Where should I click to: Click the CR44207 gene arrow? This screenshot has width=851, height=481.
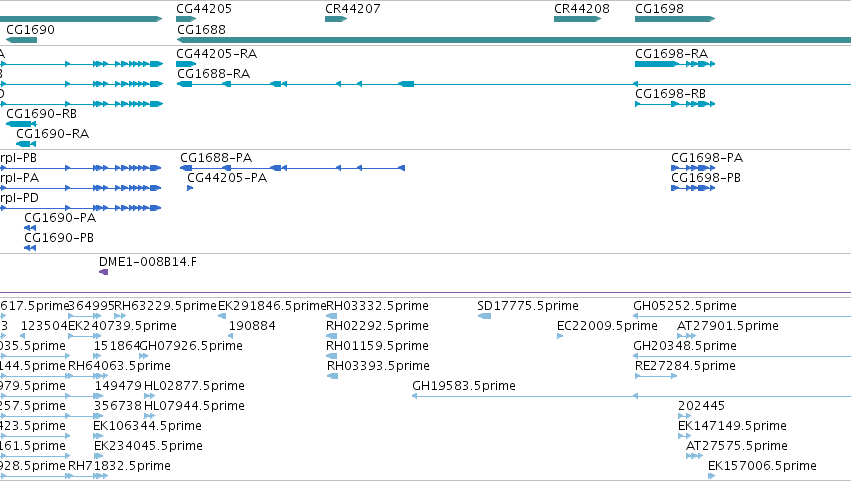[336, 19]
